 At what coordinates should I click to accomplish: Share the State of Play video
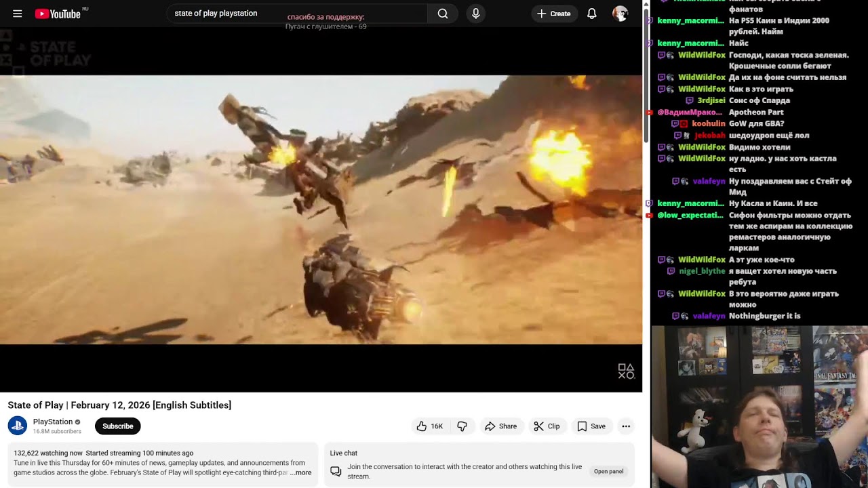[500, 426]
